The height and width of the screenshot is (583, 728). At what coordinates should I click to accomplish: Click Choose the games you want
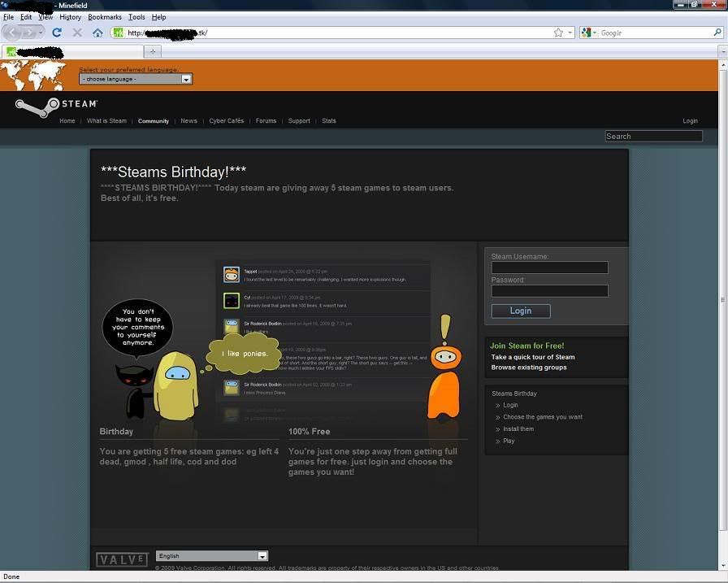pos(543,416)
